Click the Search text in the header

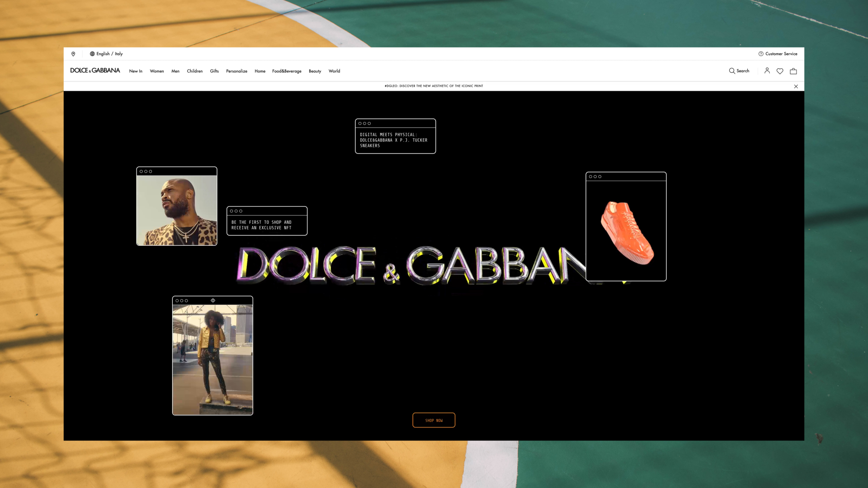(743, 71)
